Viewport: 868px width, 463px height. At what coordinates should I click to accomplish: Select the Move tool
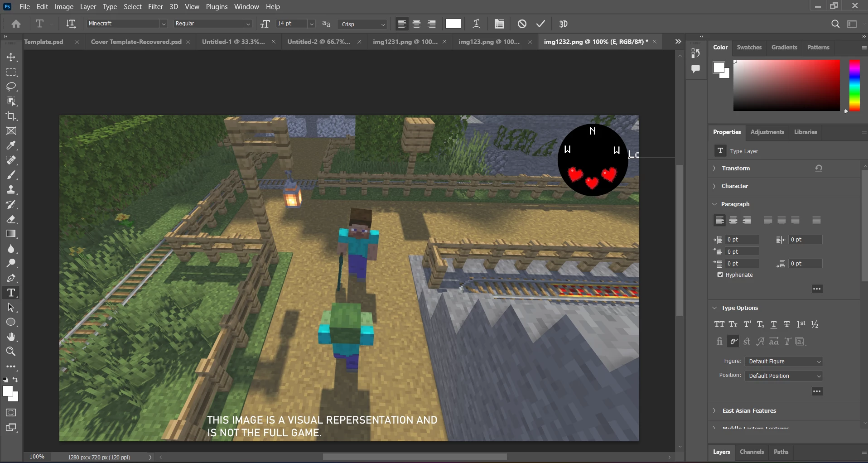tap(11, 58)
